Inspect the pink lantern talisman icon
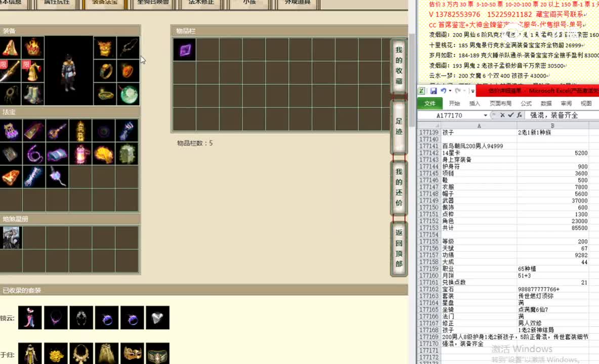Screen dimensions: 599x364 tap(80, 154)
